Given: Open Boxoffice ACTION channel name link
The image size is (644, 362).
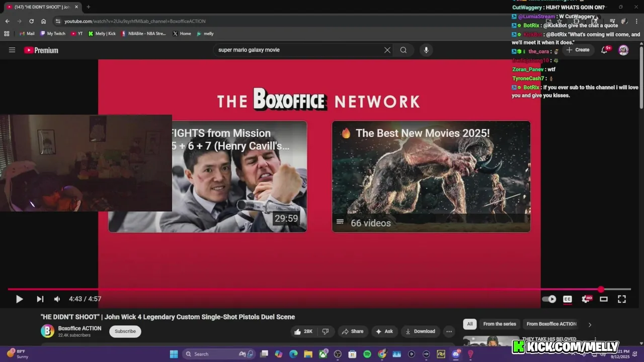Looking at the screenshot, I should click(79, 328).
